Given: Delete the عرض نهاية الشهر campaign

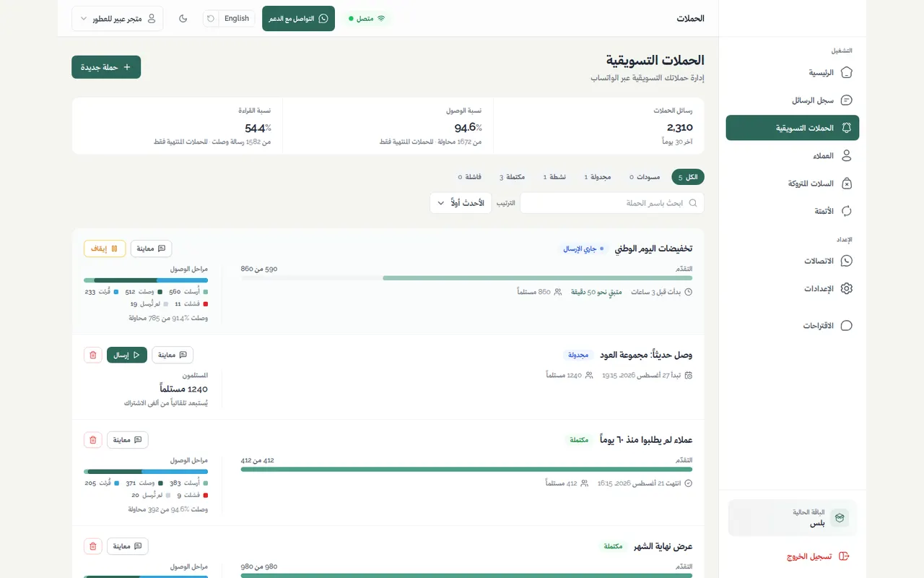Looking at the screenshot, I should [x=92, y=546].
